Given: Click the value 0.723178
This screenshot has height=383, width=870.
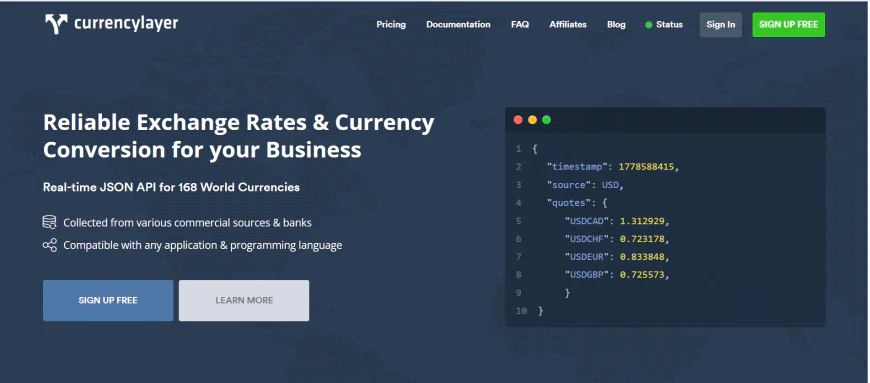Looking at the screenshot, I should (x=642, y=239).
